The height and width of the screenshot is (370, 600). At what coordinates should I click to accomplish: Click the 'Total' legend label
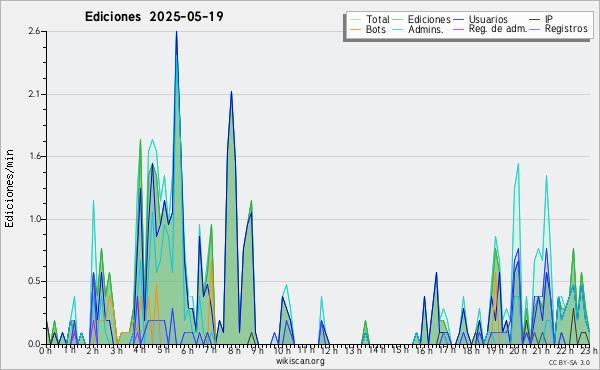click(378, 19)
